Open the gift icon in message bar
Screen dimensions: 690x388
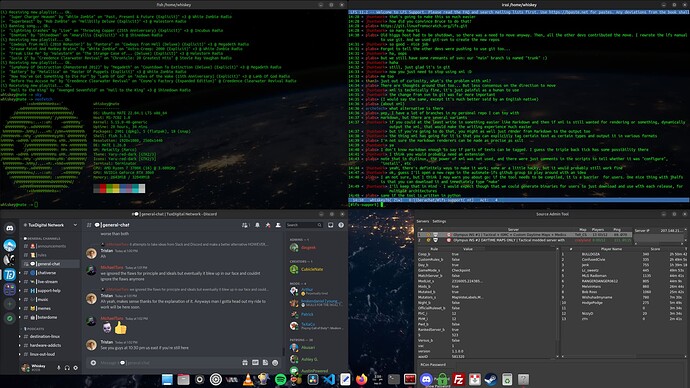pos(245,363)
